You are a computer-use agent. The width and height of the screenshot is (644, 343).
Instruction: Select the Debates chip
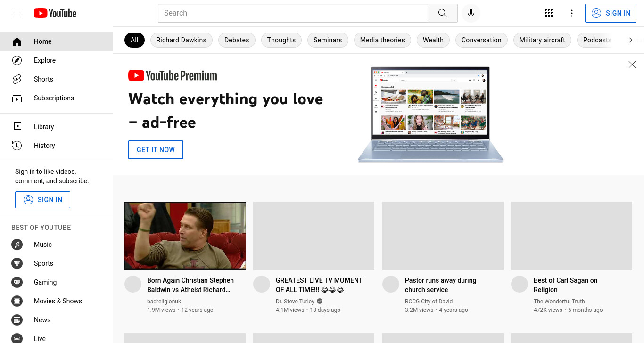[237, 40]
